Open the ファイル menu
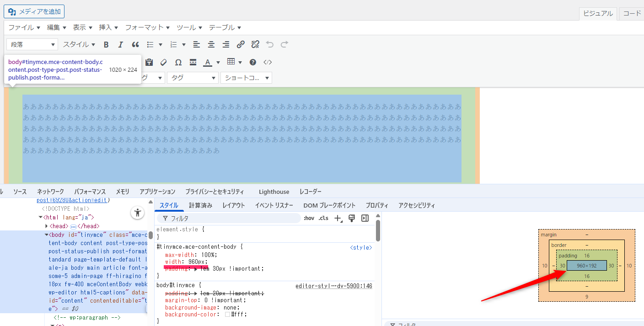The image size is (644, 326). coord(24,27)
